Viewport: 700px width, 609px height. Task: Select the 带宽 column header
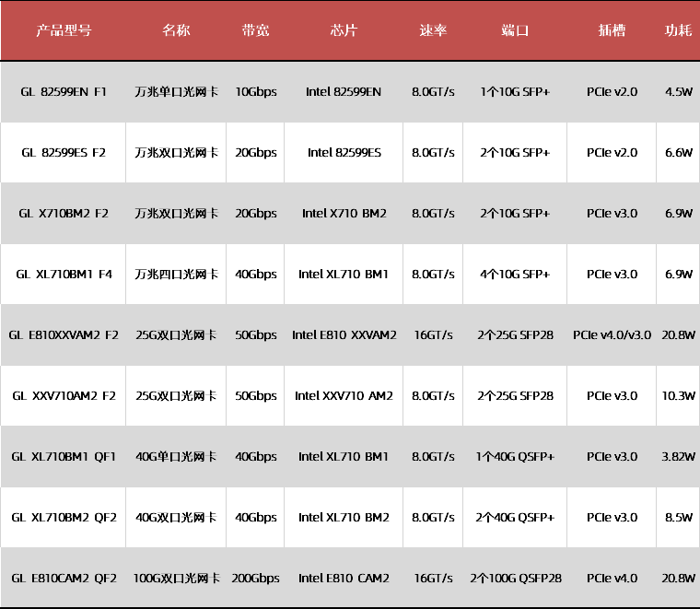point(255,30)
